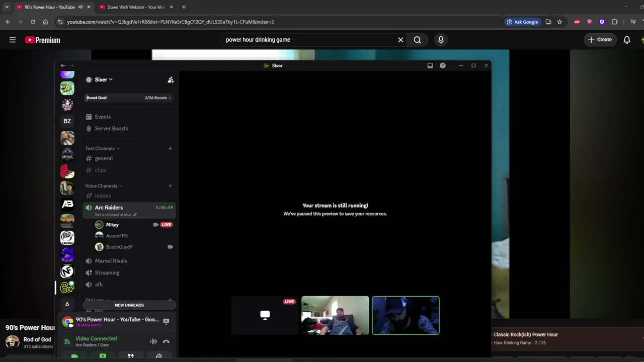Select user BuschGuy69 in voice channel
The image size is (644, 362).
pyautogui.click(x=119, y=247)
